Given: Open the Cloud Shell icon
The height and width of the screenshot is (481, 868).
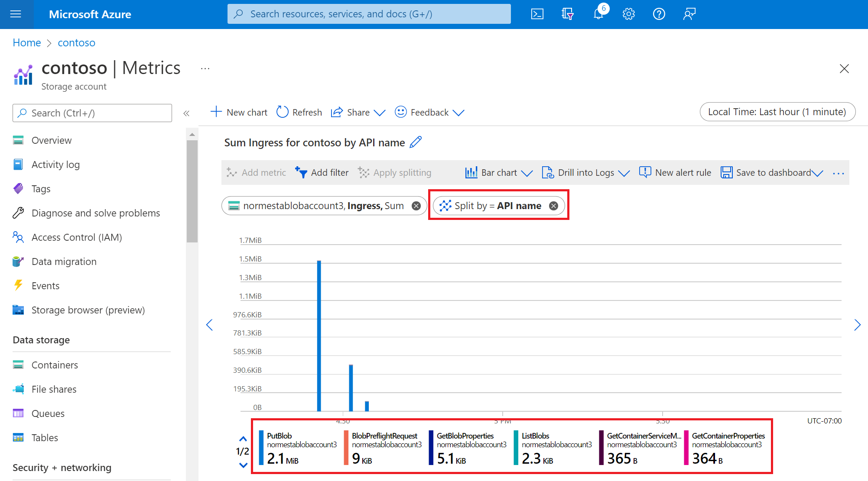Looking at the screenshot, I should (x=537, y=14).
